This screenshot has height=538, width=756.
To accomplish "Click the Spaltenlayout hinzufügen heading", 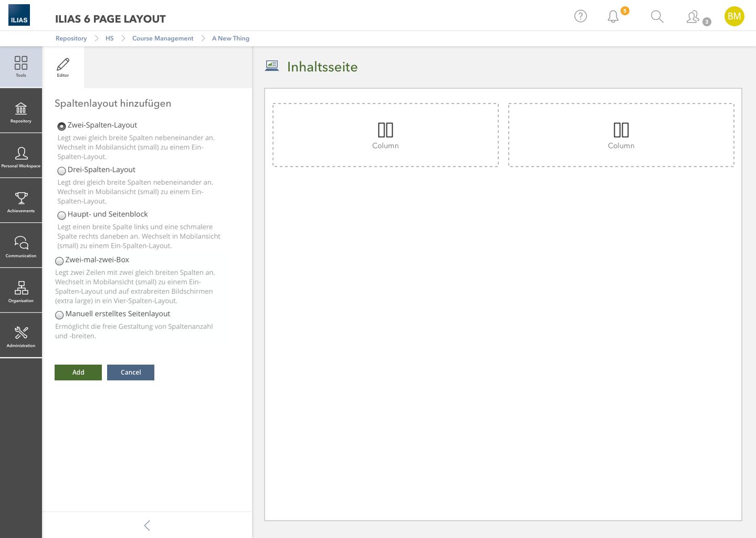I will 113,104.
